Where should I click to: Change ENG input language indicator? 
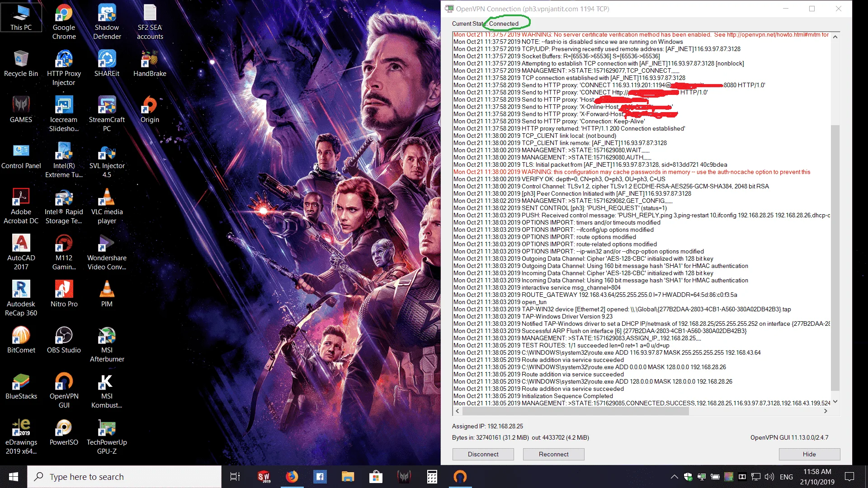(786, 477)
